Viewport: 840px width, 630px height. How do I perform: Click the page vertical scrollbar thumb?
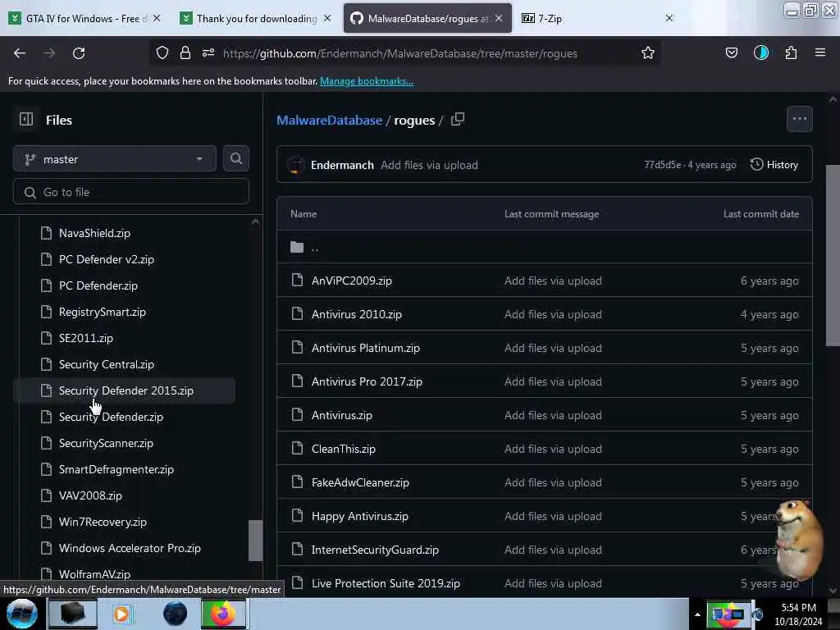[x=833, y=255]
